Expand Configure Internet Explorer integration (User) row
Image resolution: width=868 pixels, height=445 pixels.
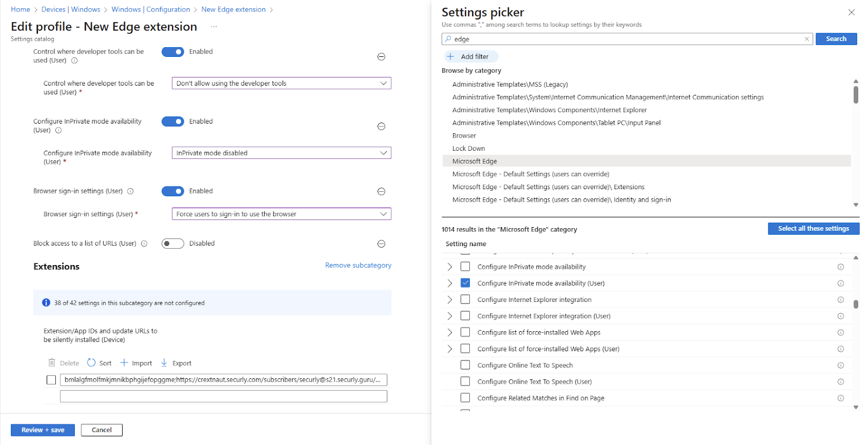point(450,316)
